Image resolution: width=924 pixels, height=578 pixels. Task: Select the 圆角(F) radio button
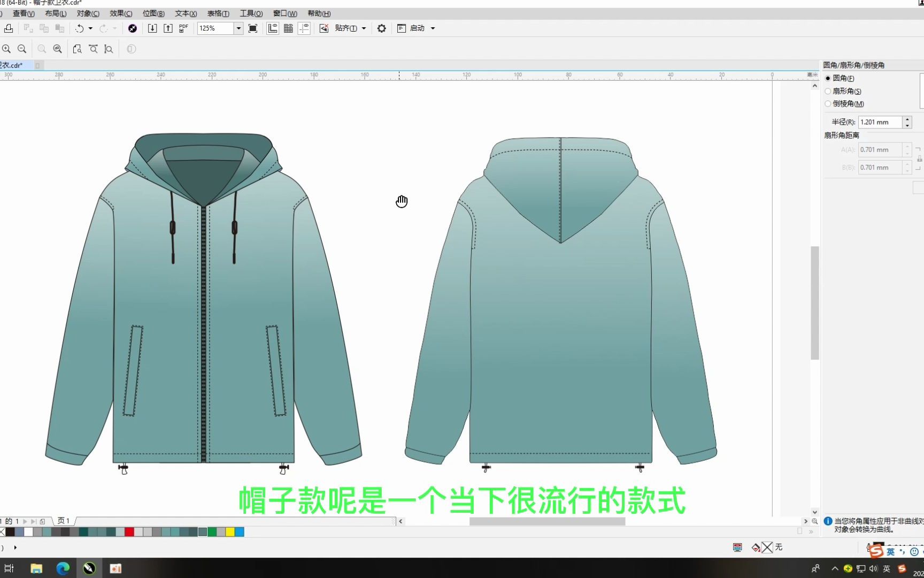point(828,78)
